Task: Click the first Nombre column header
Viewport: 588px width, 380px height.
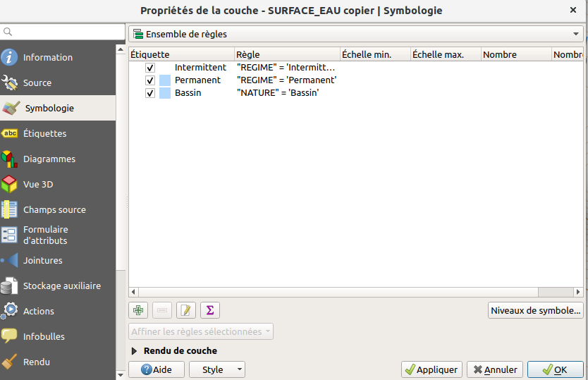Action: tap(516, 54)
